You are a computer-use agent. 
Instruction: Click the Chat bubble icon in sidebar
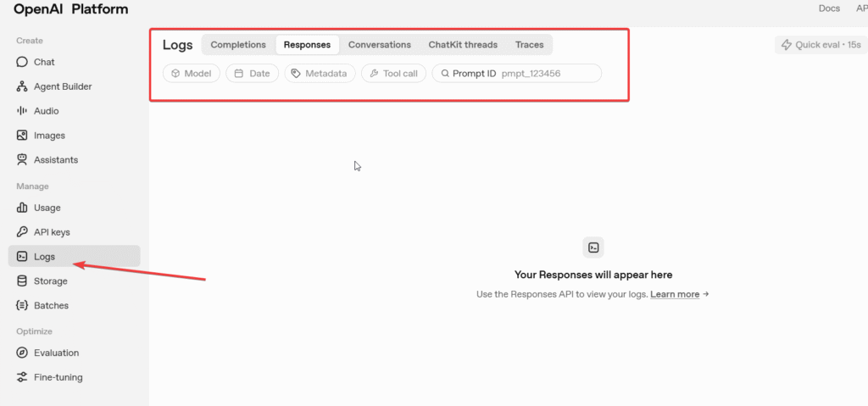[22, 62]
